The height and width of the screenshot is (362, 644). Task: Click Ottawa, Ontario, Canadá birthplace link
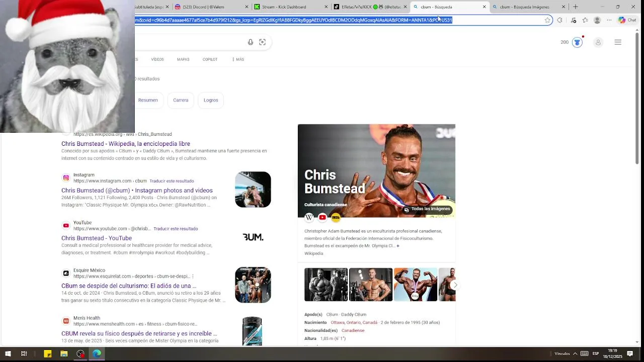(x=354, y=323)
